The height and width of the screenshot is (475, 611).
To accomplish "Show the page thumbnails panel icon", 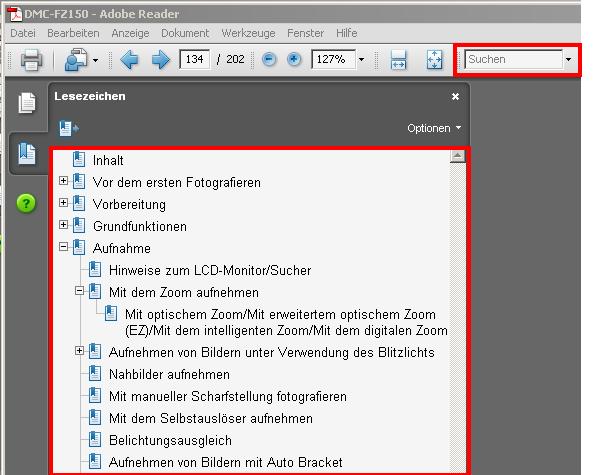I will [26, 104].
